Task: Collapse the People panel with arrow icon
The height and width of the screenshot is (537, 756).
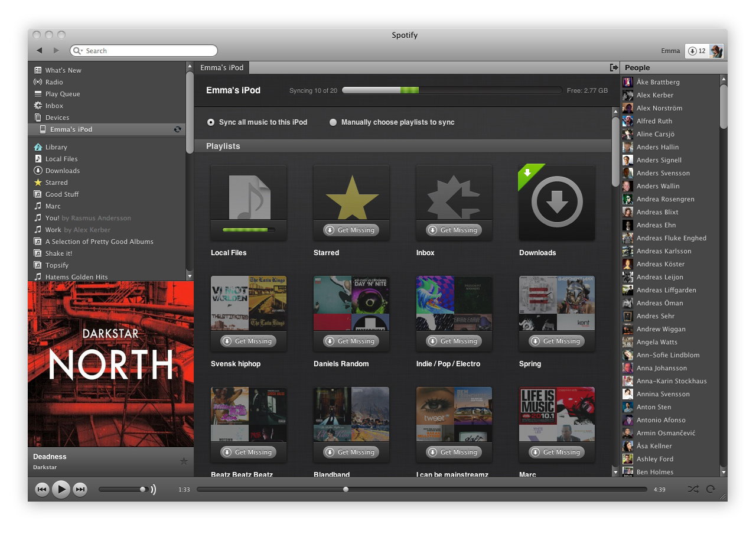Action: pos(614,67)
